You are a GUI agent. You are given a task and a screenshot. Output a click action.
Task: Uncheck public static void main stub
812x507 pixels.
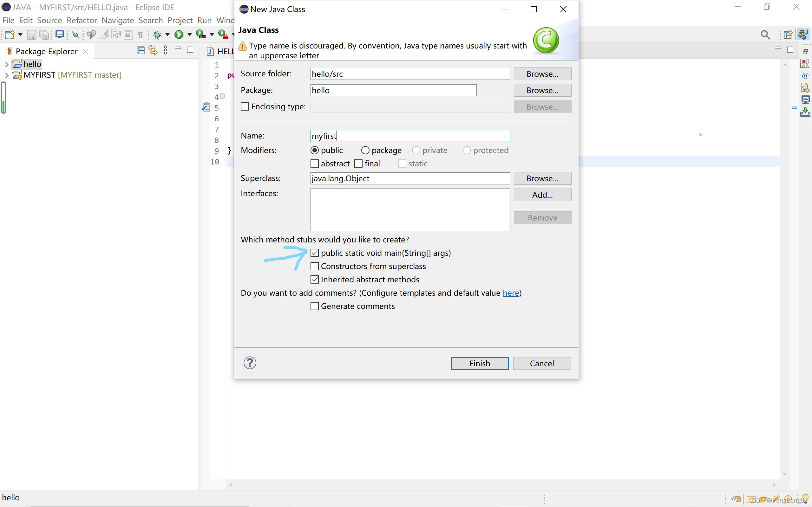point(314,253)
